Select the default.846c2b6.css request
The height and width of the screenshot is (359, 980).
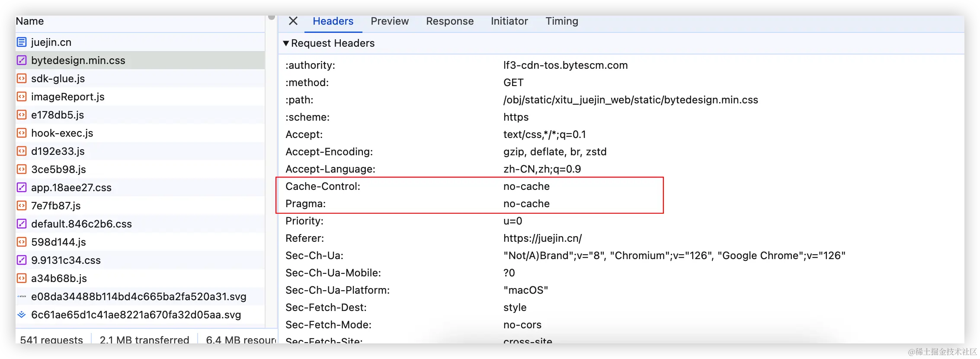point(140,224)
